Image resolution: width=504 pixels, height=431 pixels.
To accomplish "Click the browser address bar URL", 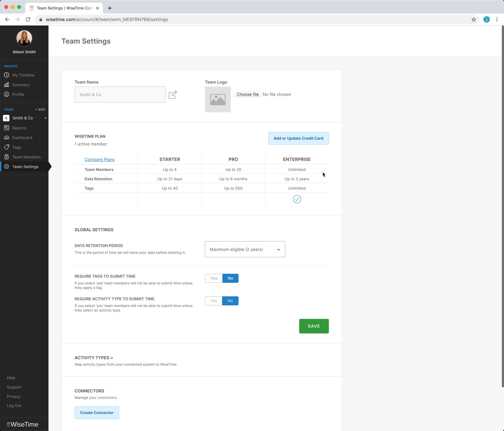I will 107,19.
